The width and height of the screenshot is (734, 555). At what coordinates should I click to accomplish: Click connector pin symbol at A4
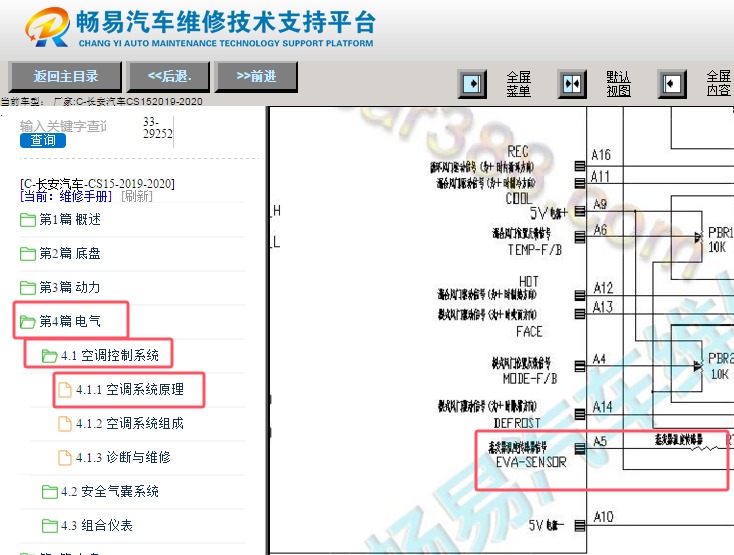tap(580, 366)
